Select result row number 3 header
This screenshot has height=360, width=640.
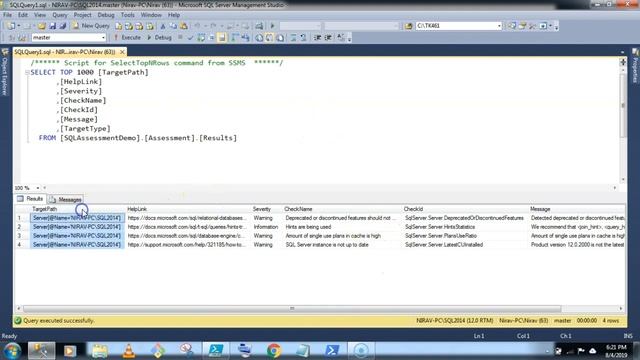click(x=22, y=236)
